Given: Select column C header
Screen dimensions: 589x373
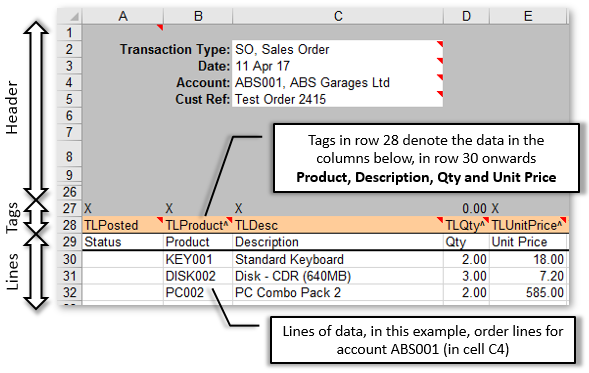Looking at the screenshot, I should (338, 16).
